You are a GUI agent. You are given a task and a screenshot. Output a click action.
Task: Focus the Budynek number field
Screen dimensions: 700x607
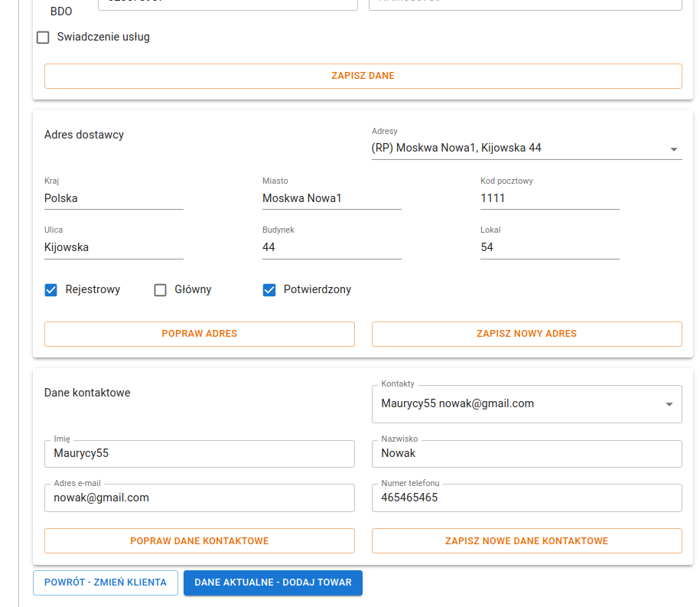click(331, 247)
